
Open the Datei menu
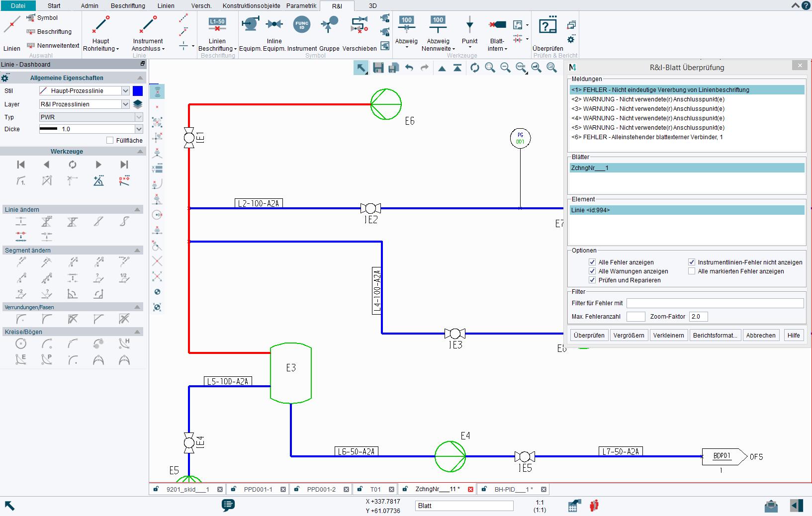[x=18, y=5]
